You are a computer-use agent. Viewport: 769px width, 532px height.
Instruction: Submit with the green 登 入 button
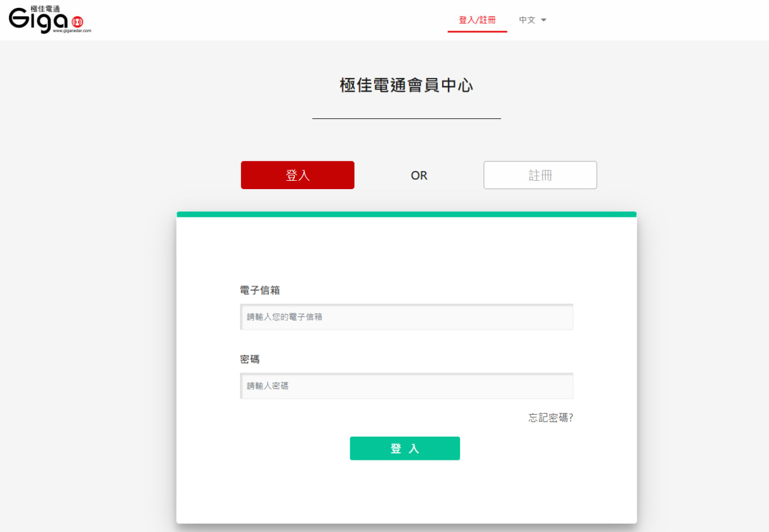click(x=405, y=449)
